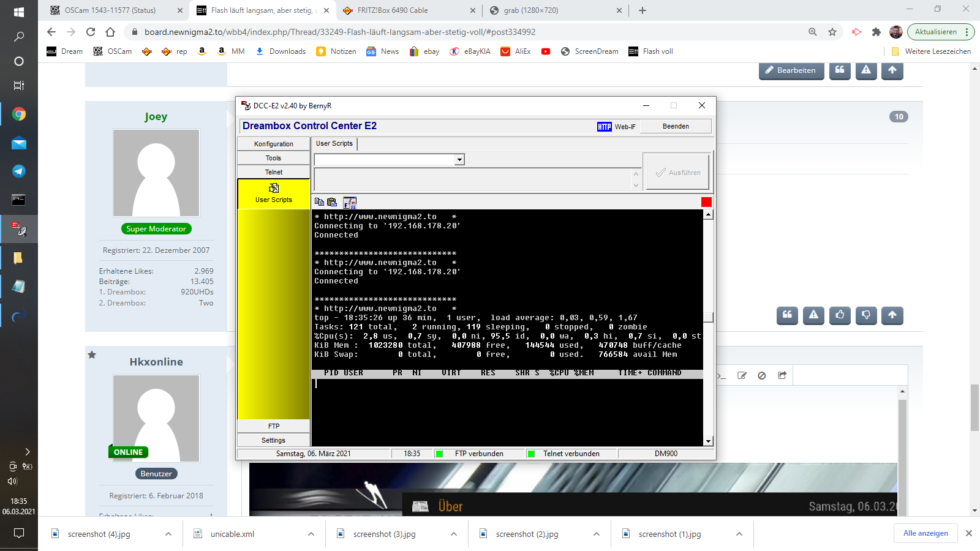This screenshot has height=551, width=980.
Task: Click the paste clipboard icon above the terminal
Action: tap(332, 202)
